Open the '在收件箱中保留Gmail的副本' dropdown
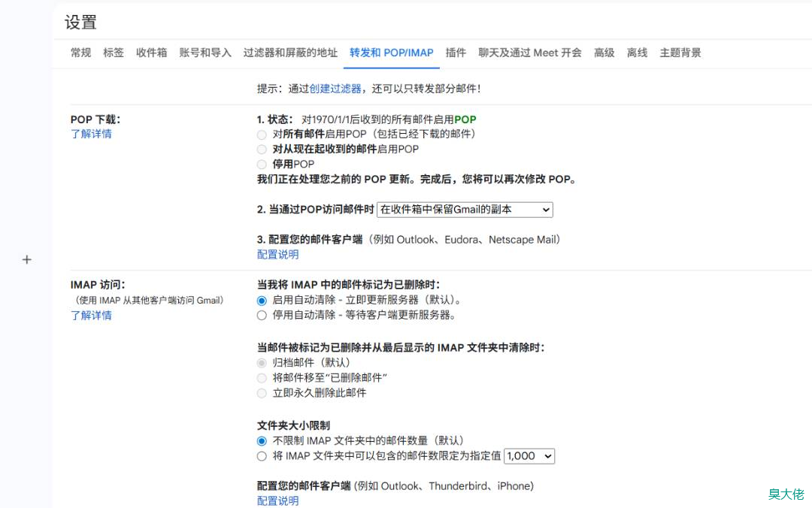The width and height of the screenshot is (812, 508). [465, 210]
